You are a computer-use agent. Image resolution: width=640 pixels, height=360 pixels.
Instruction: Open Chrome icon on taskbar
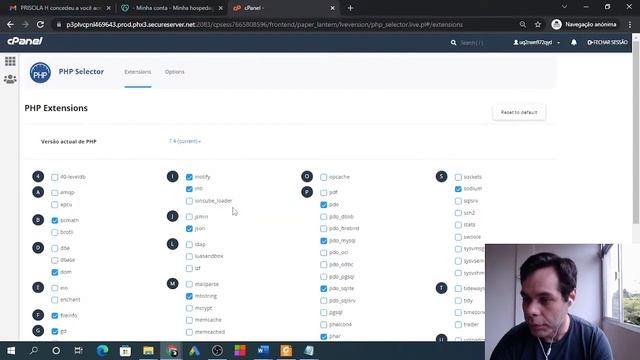(x=172, y=351)
